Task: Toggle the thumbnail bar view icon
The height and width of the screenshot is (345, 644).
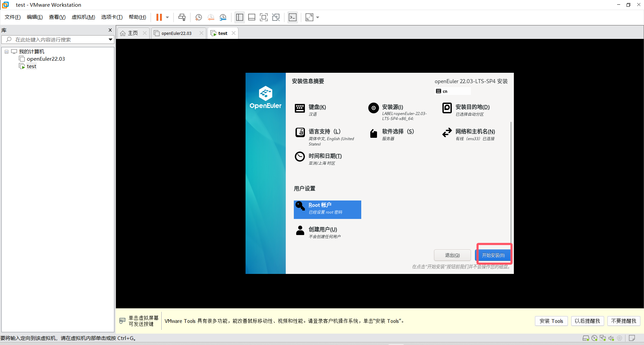Action: 252,17
